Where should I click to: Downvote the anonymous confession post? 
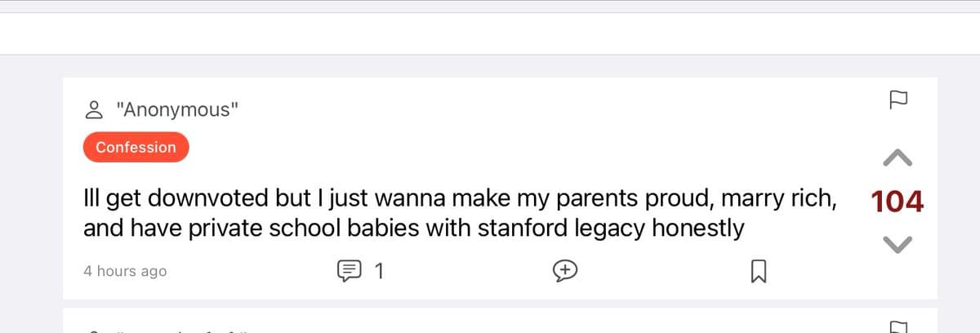point(898,243)
